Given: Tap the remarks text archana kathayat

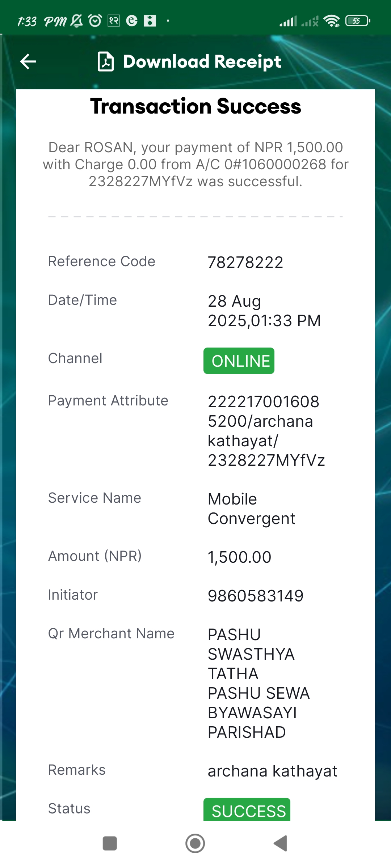Looking at the screenshot, I should pyautogui.click(x=273, y=771).
